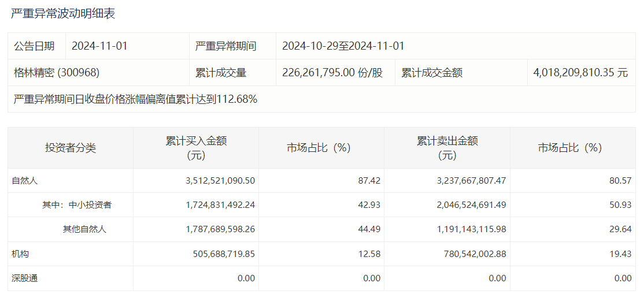
Task: Click the period 2024-10-29至2024-11-01 value
Action: pos(343,46)
